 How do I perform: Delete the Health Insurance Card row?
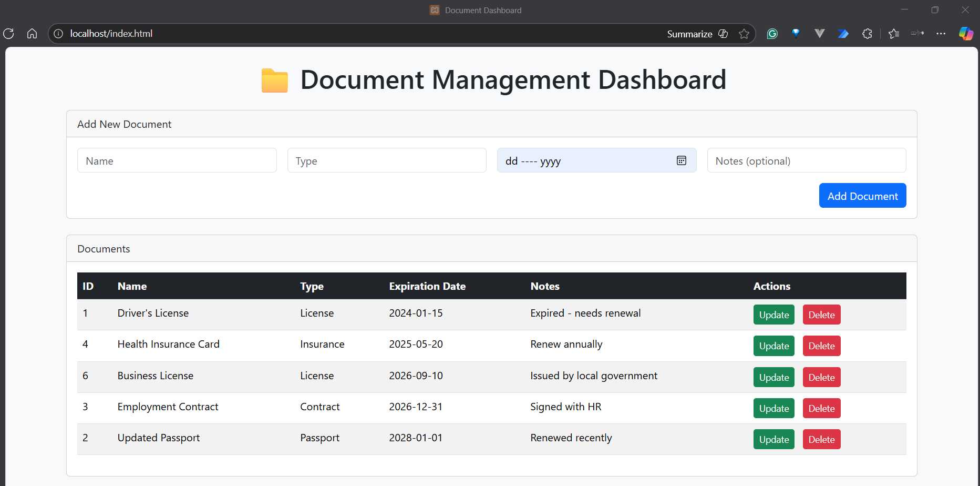click(x=822, y=346)
